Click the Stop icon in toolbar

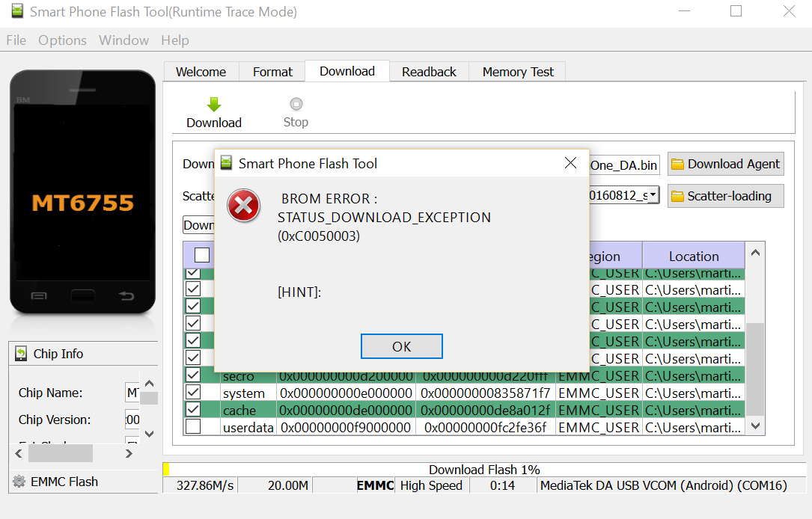coord(296,104)
